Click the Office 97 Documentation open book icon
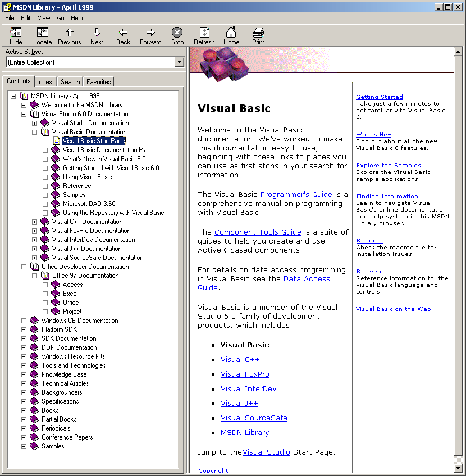466x476 pixels. click(x=45, y=276)
